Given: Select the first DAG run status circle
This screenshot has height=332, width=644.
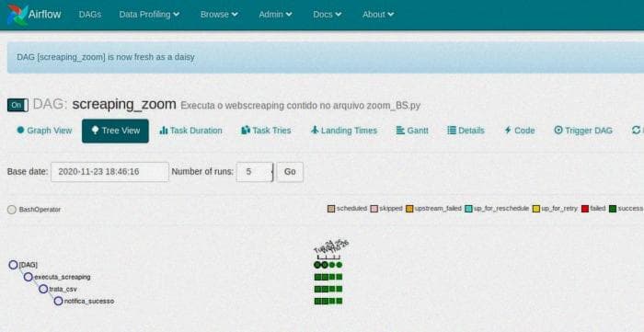Looking at the screenshot, I should click(317, 265).
